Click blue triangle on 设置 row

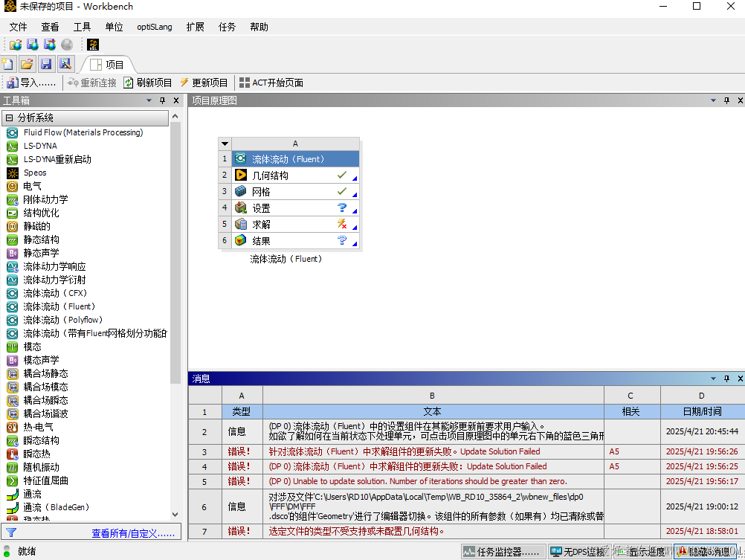[x=355, y=211]
